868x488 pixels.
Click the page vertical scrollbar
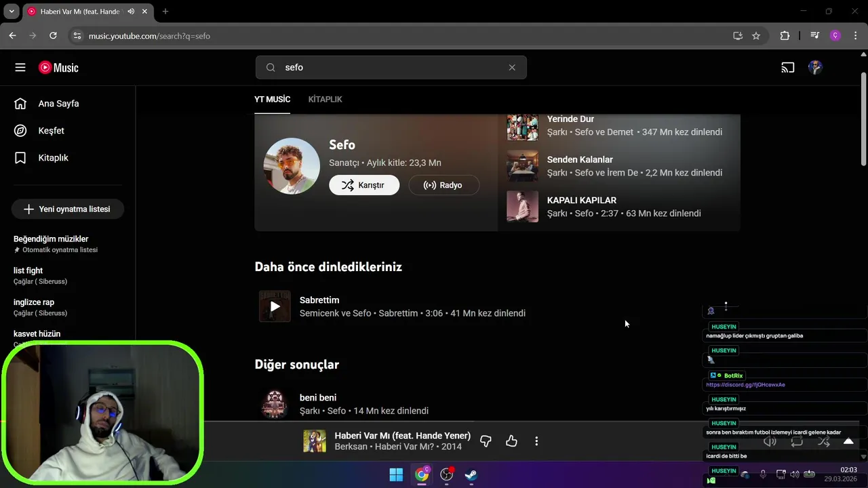point(863,119)
